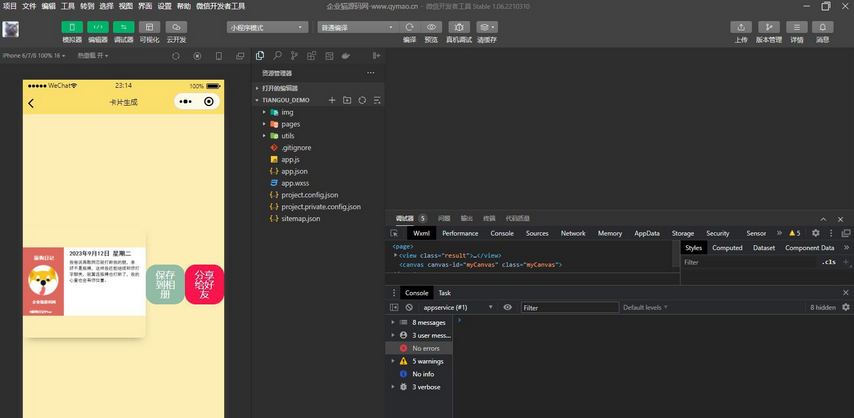Open the Source Control branch icon
Viewport: 854px width, 418px height.
pyautogui.click(x=295, y=56)
